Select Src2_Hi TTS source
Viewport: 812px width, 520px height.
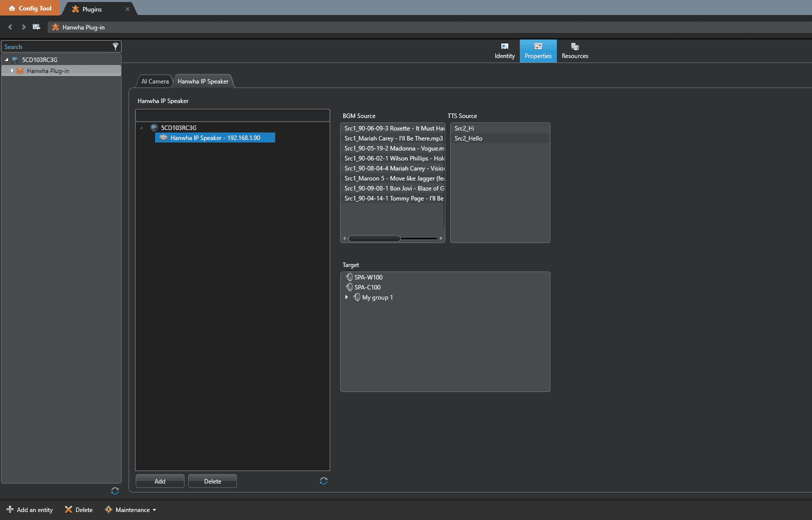(500, 128)
